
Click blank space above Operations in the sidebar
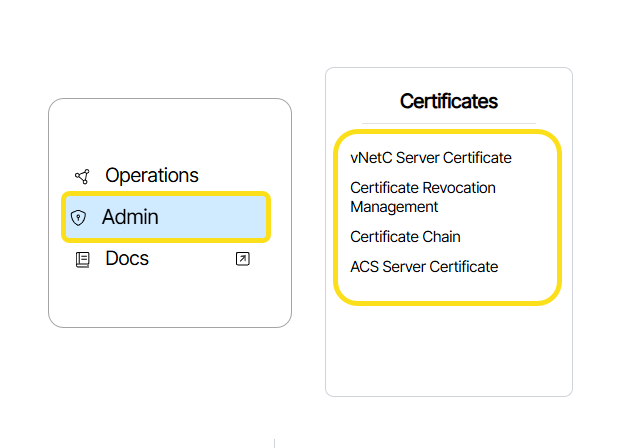click(x=170, y=130)
